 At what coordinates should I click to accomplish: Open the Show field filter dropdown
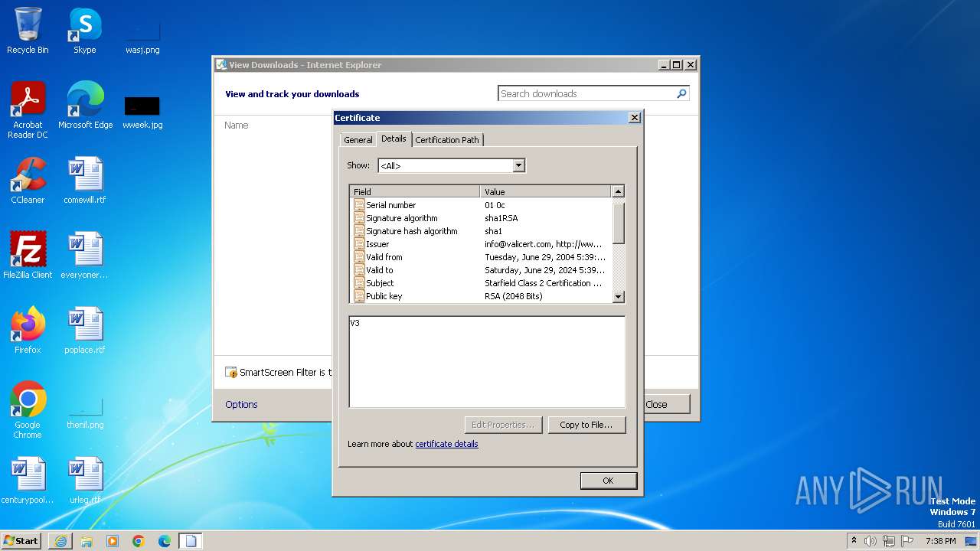(518, 165)
